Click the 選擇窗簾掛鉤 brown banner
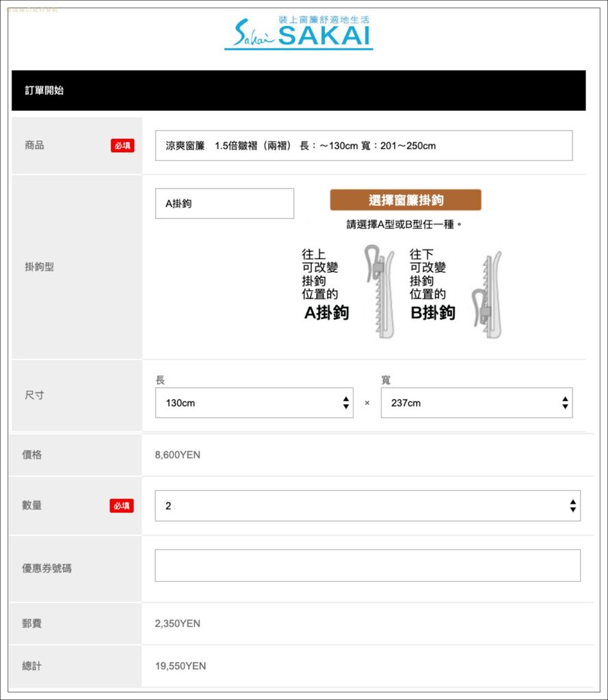 (406, 200)
